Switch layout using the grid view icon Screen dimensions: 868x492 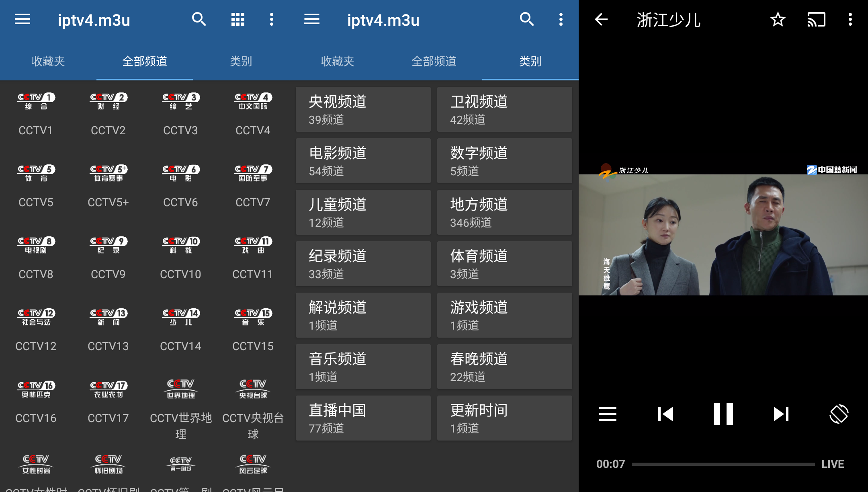pyautogui.click(x=238, y=20)
